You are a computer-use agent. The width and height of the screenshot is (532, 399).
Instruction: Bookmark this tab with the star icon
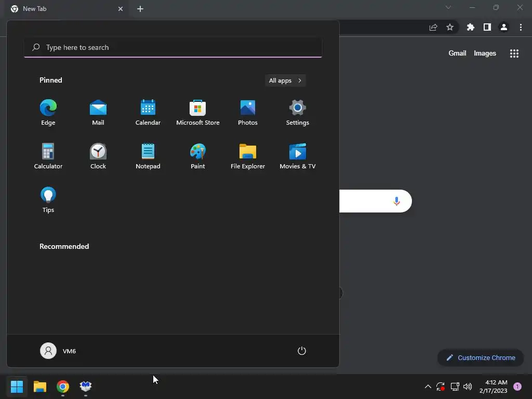pyautogui.click(x=450, y=27)
